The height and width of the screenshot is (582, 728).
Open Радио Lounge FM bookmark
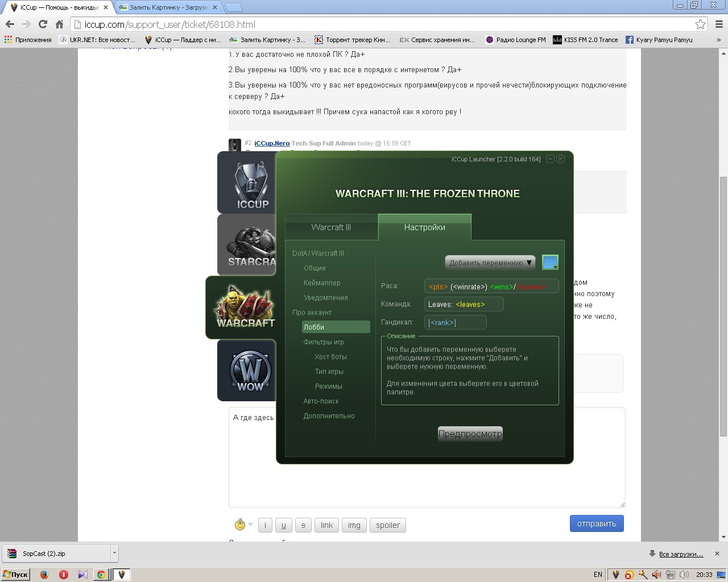[516, 40]
